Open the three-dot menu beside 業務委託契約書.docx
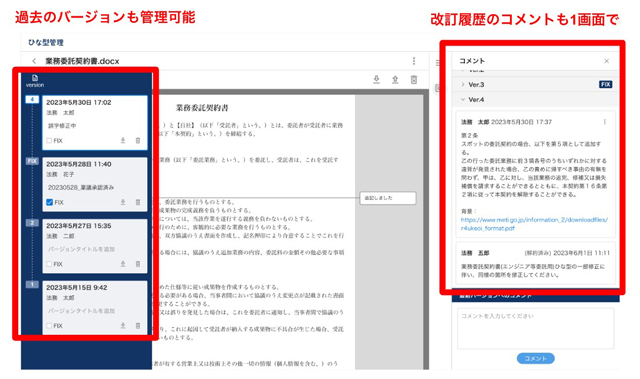 pyautogui.click(x=414, y=61)
